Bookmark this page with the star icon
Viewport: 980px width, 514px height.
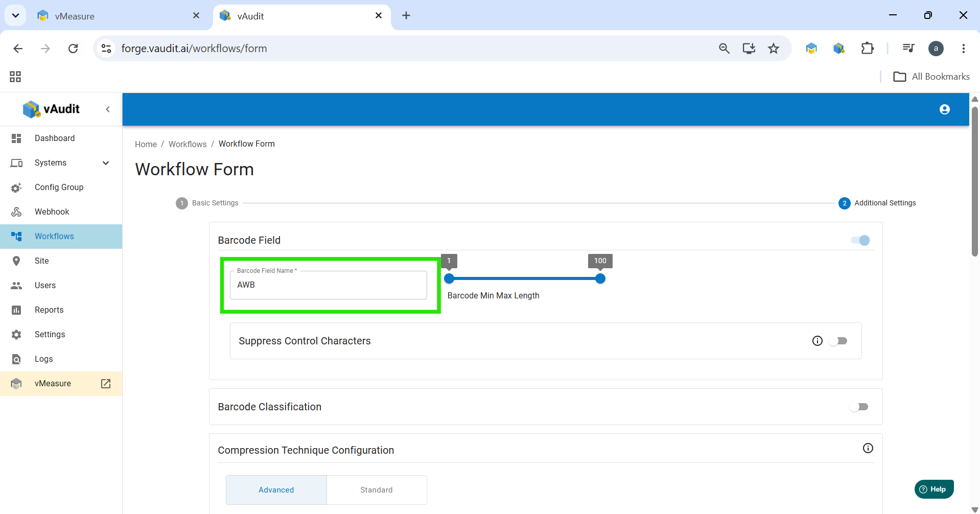point(774,49)
